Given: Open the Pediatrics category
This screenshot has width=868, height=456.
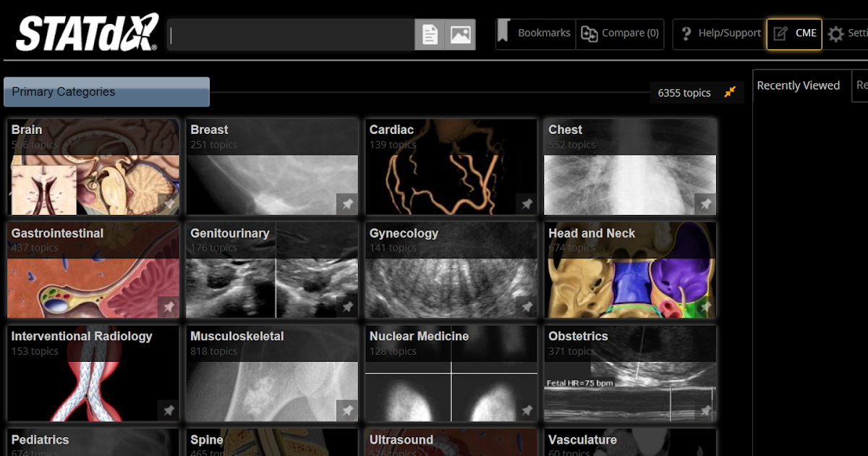Looking at the screenshot, I should click(93, 442).
